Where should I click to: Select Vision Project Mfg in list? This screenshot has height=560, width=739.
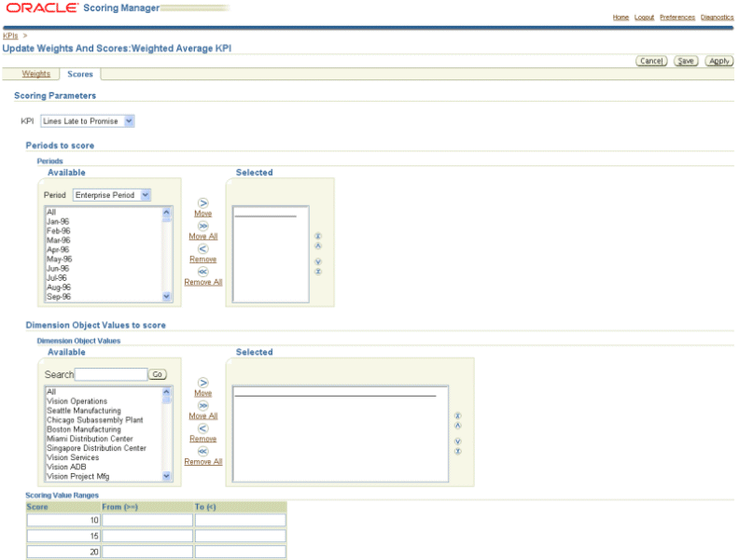[x=77, y=477]
